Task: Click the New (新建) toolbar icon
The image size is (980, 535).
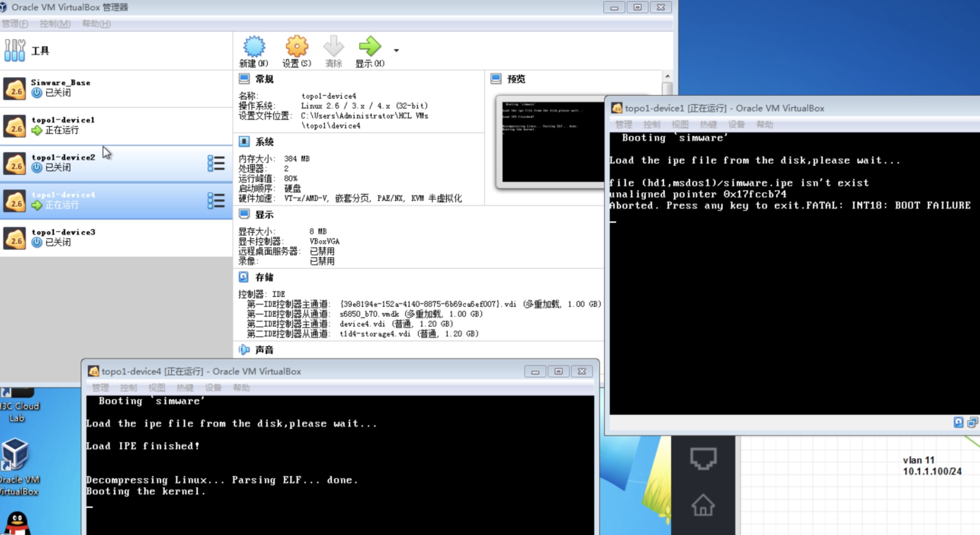Action: [x=254, y=47]
